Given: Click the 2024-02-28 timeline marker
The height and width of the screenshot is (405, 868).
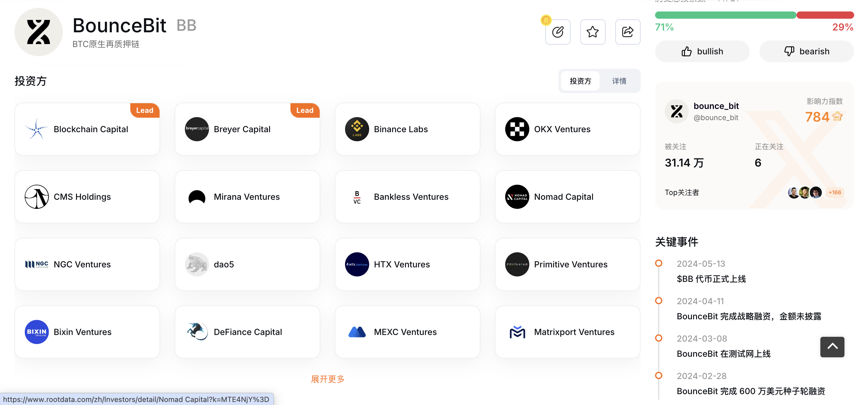Looking at the screenshot, I should tap(658, 376).
